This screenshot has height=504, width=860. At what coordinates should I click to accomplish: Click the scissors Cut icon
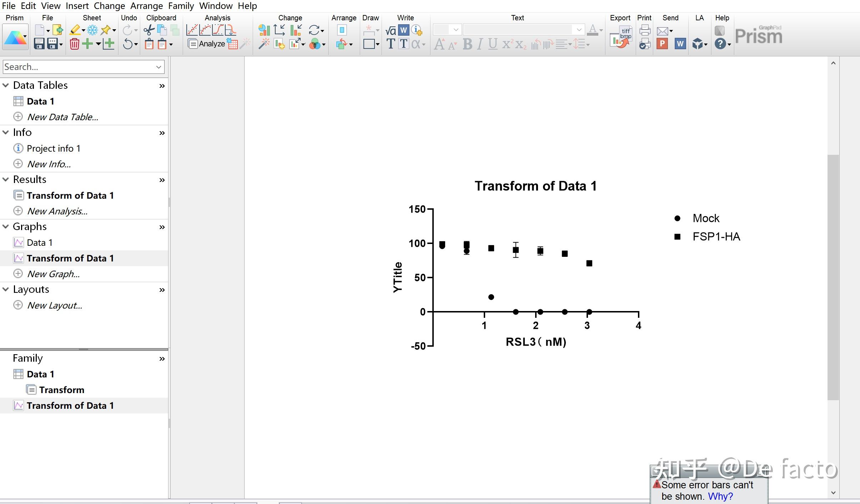coord(149,30)
